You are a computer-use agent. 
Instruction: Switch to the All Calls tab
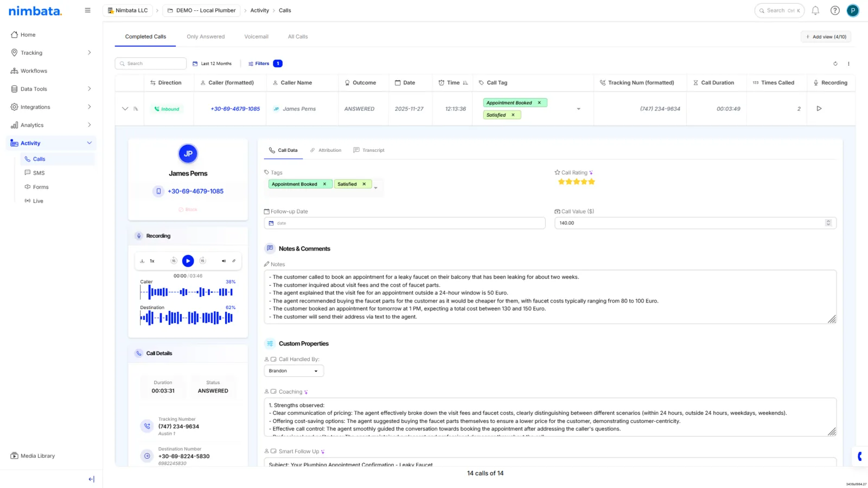tap(298, 37)
